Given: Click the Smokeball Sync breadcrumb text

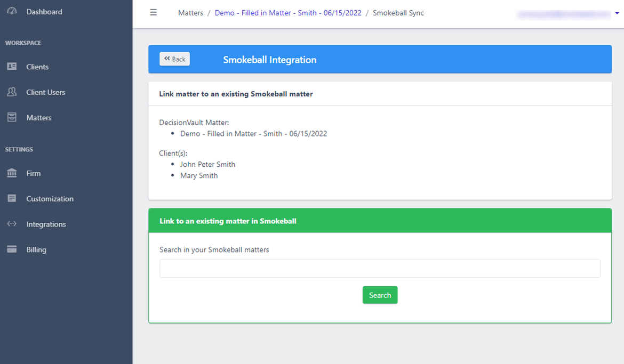Looking at the screenshot, I should pos(398,13).
